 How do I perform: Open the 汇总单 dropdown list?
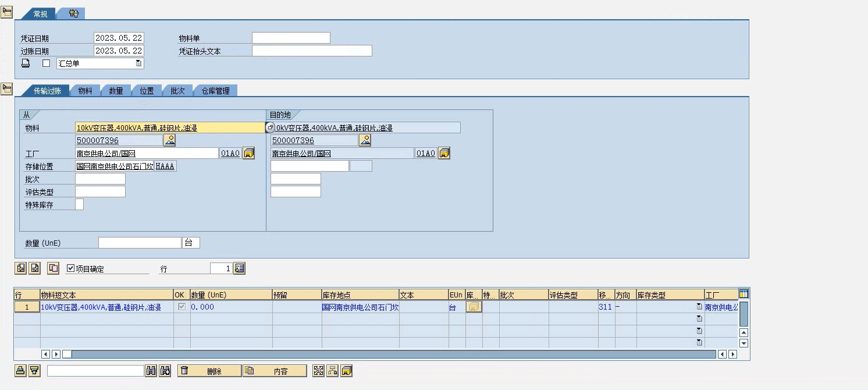pyautogui.click(x=138, y=63)
